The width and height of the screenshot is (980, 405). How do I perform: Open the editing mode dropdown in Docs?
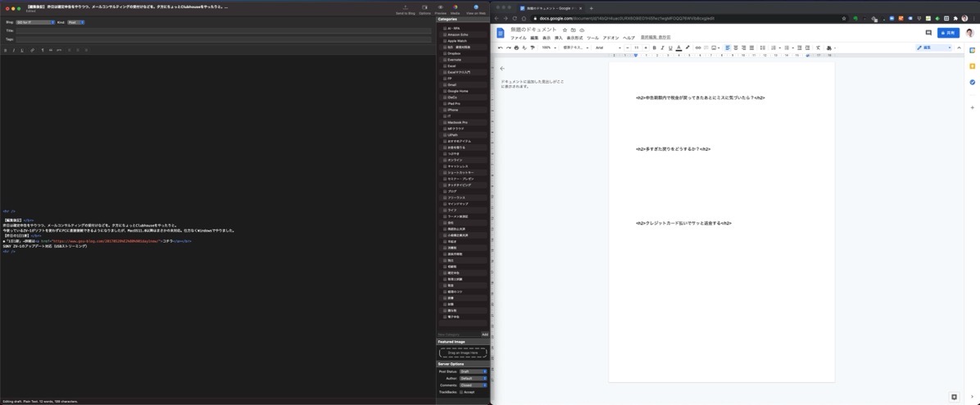click(x=934, y=48)
